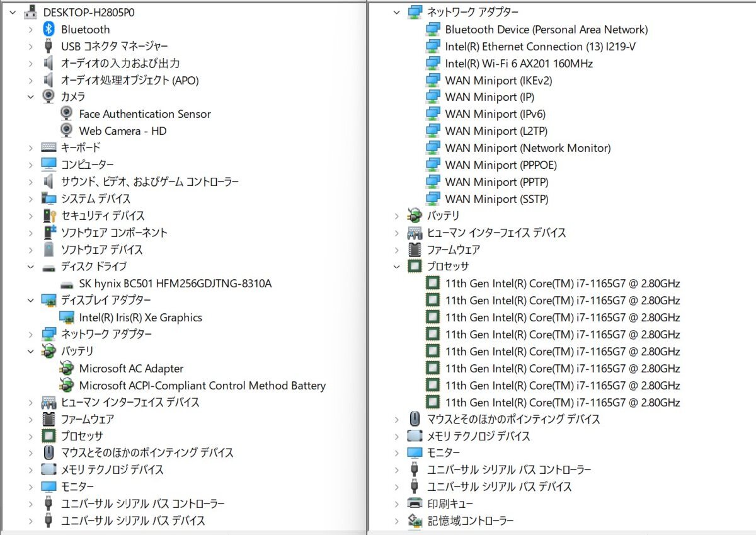Collapse the left-pane バッテリ category
This screenshot has width=756, height=535.
click(30, 351)
